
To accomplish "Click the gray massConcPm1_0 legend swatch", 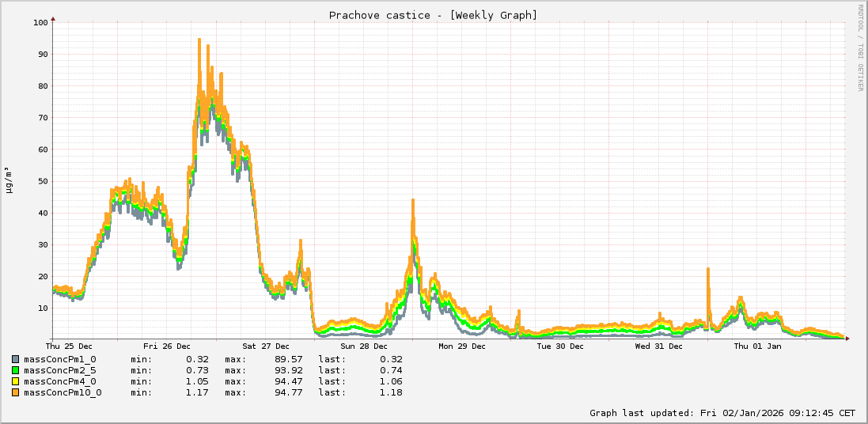I will point(16,359).
